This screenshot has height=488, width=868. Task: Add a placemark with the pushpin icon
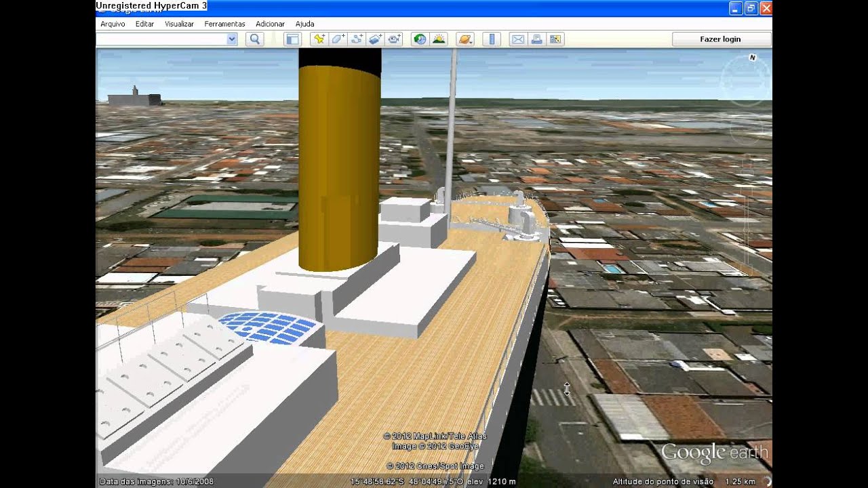(x=319, y=39)
